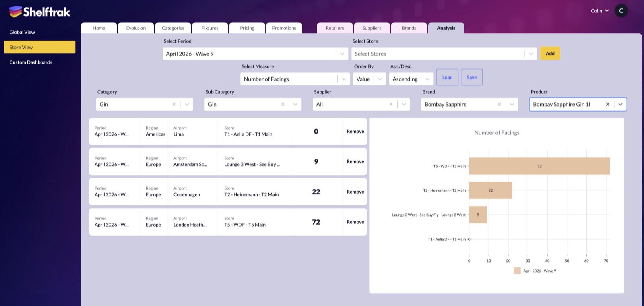Expand the Colin user menu chevron
The width and height of the screenshot is (644, 306).
tap(607, 11)
